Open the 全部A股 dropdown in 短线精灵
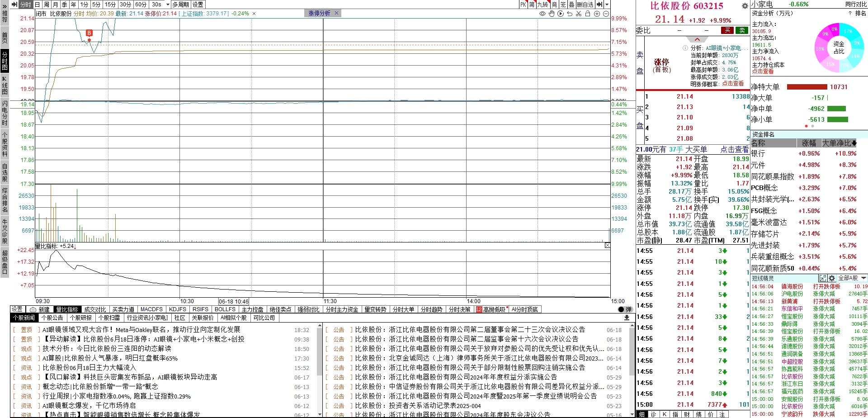 [x=852, y=278]
